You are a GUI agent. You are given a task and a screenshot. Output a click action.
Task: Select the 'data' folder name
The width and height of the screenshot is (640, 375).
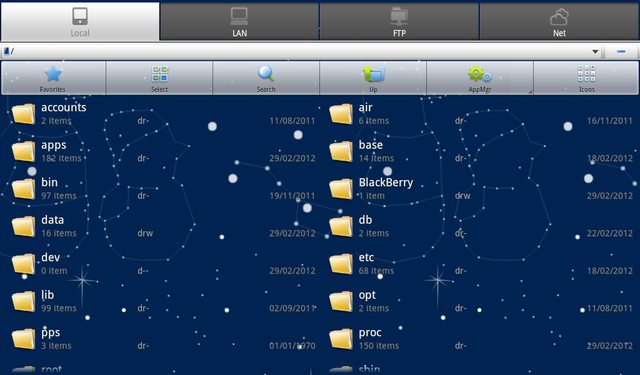(53, 220)
